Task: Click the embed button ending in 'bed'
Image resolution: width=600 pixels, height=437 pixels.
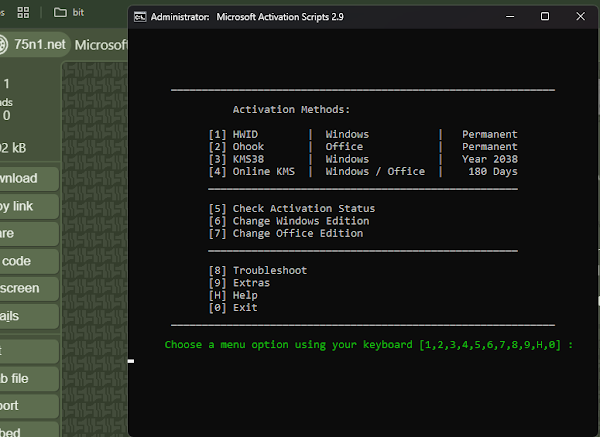Action: (29, 430)
